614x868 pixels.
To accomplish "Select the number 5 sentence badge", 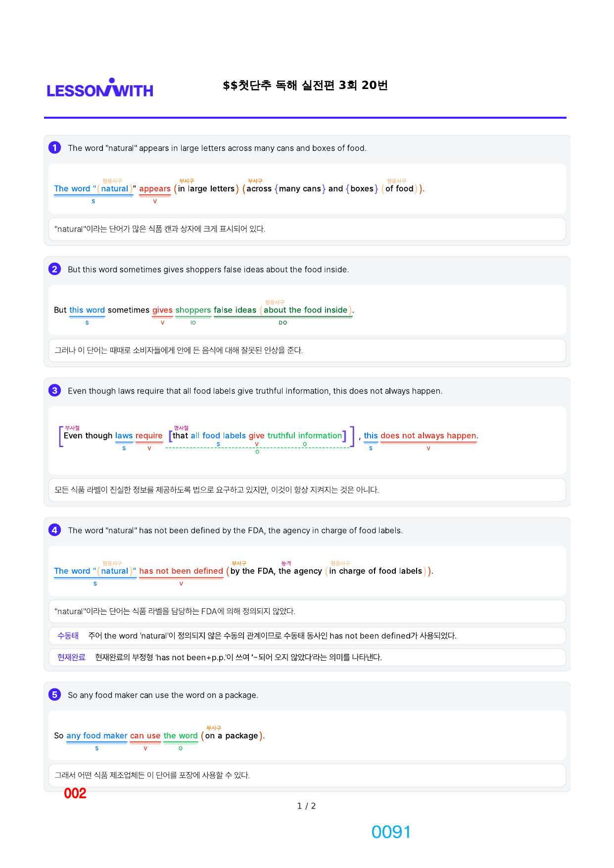I will coord(54,694).
